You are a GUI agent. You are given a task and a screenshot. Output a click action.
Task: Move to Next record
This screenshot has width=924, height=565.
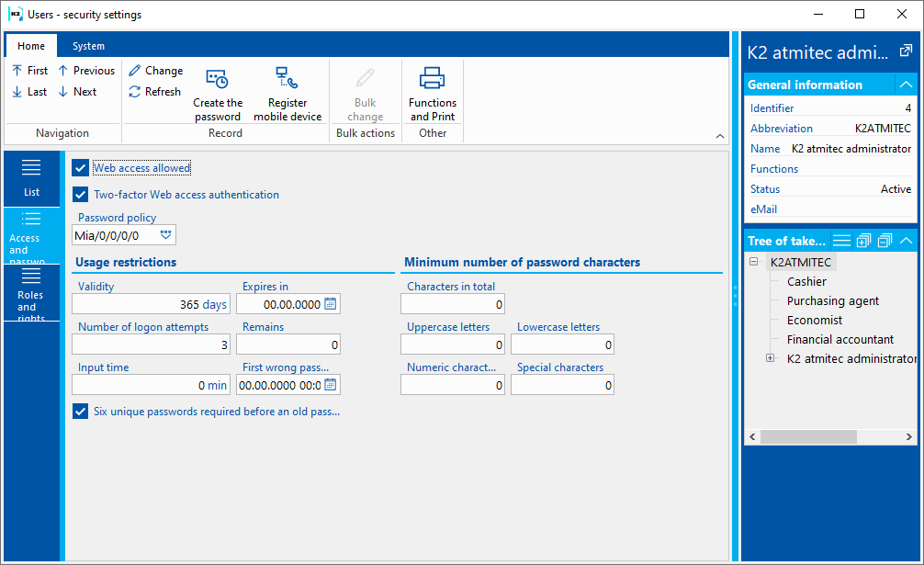[77, 92]
